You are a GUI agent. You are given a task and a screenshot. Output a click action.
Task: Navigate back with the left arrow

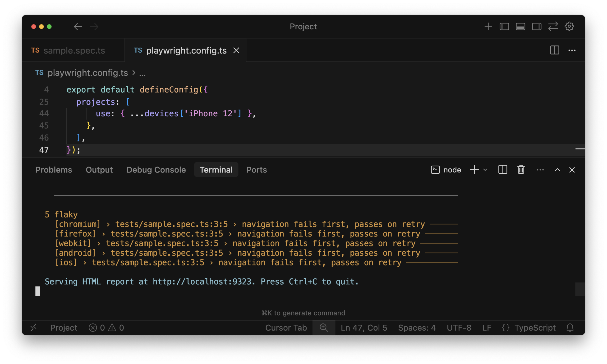click(x=78, y=27)
